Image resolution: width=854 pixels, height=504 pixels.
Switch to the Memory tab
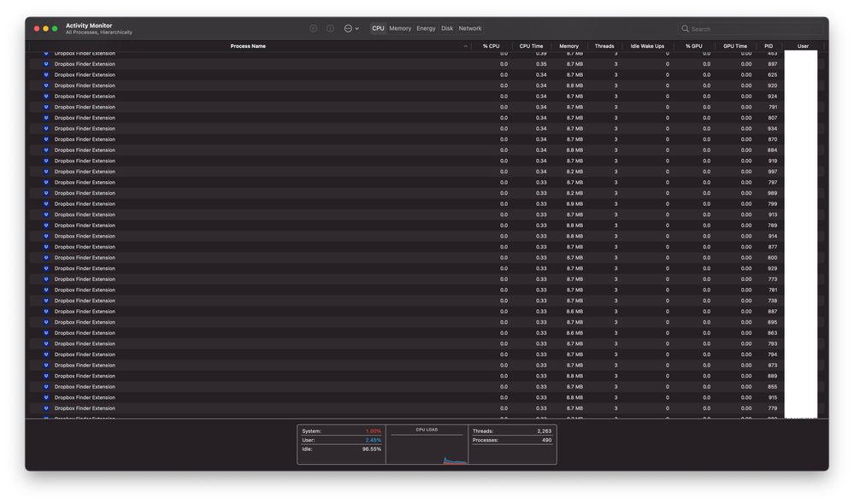point(399,28)
